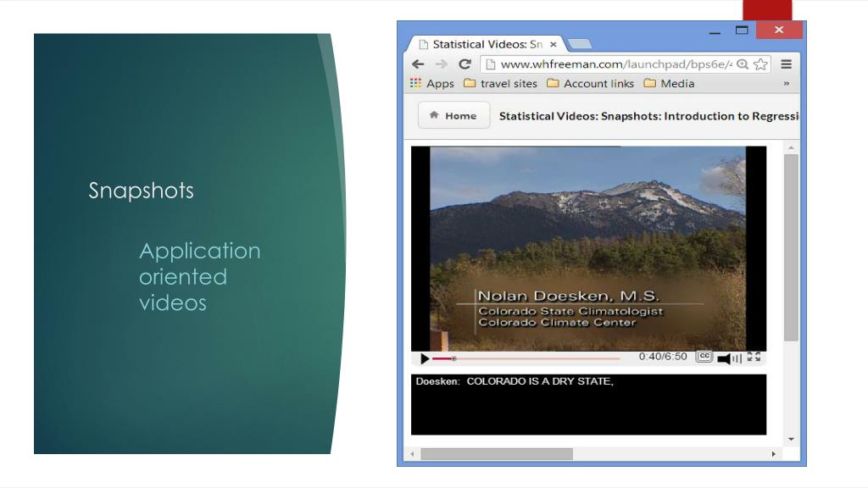The image size is (868, 488).
Task: Toggle closed captions with the CC button
Action: click(x=704, y=357)
